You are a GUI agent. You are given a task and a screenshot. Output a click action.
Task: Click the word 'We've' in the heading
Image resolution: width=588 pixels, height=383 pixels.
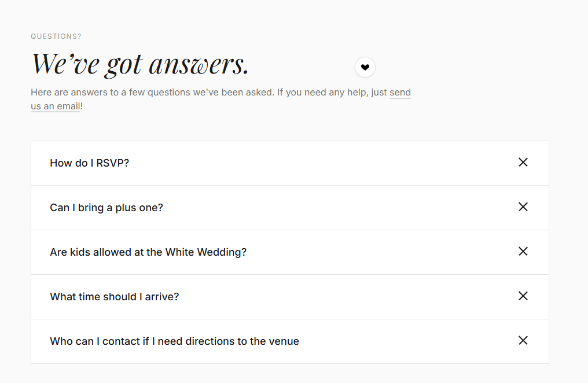(x=66, y=64)
